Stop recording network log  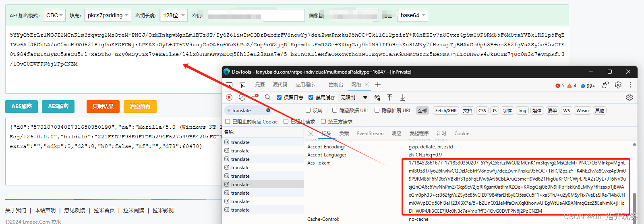[x=229, y=97]
